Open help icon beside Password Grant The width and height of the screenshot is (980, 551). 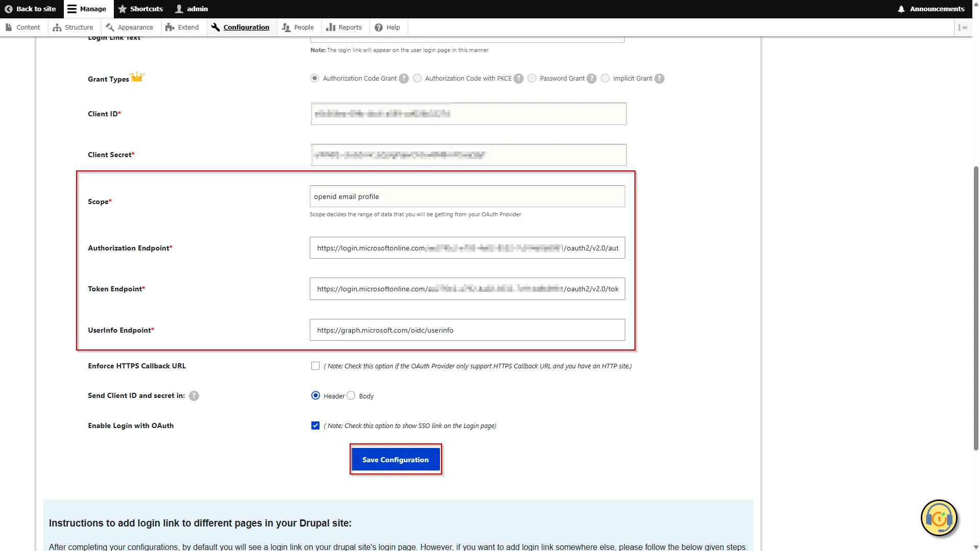tap(592, 79)
